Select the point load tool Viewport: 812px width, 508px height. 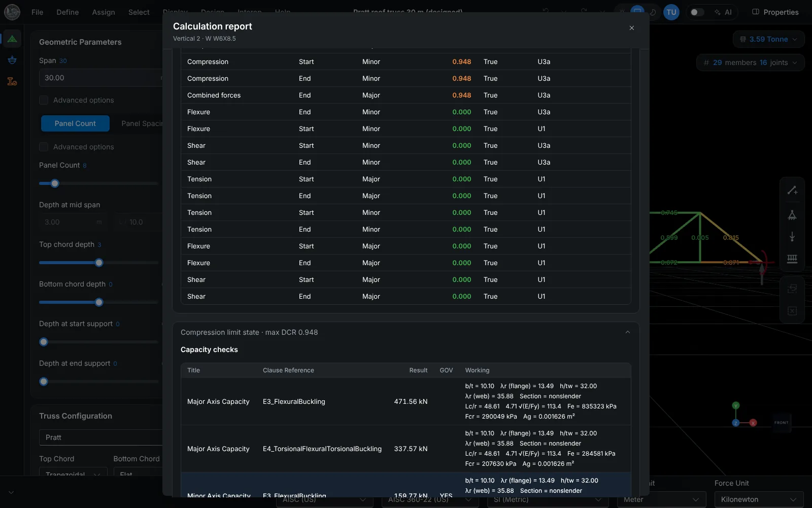point(792,237)
